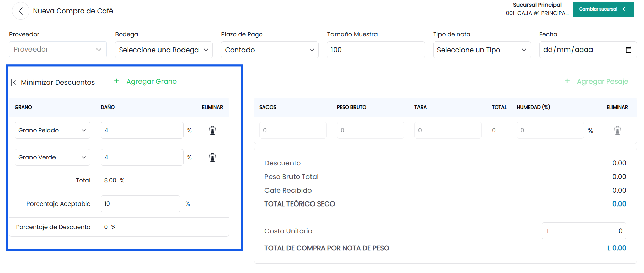Click the Agregar Grano link
The height and width of the screenshot is (273, 644).
point(152,81)
